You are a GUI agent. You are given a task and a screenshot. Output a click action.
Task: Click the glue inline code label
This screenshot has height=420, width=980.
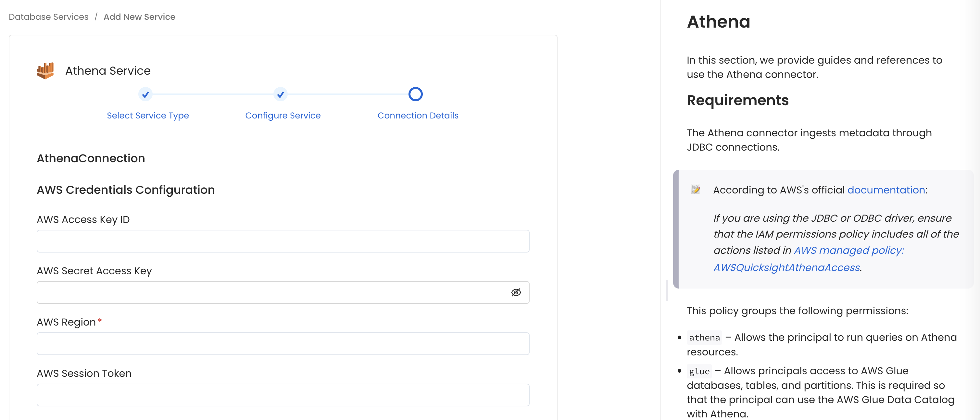click(x=699, y=371)
